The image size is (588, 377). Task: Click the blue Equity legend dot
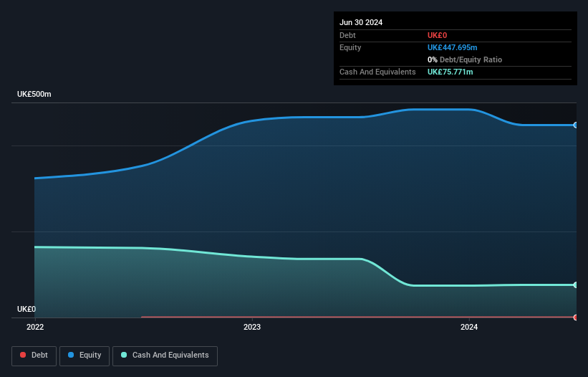tap(71, 355)
